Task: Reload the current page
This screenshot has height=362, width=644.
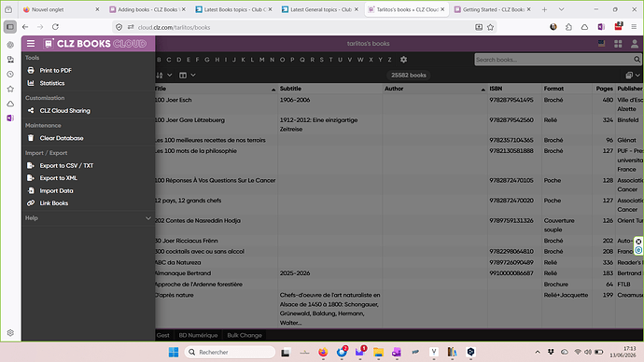Action: (55, 27)
